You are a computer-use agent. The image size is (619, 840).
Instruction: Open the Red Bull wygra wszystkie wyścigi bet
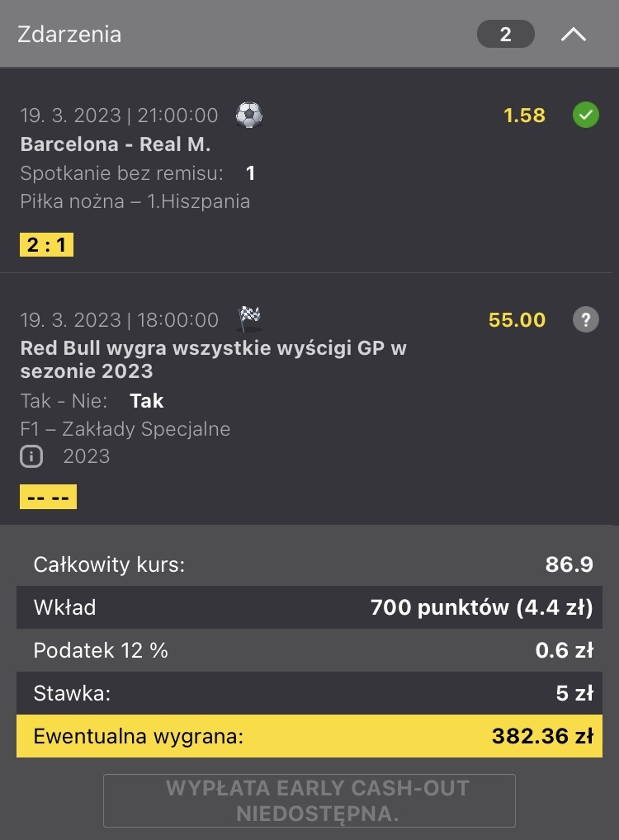213,359
